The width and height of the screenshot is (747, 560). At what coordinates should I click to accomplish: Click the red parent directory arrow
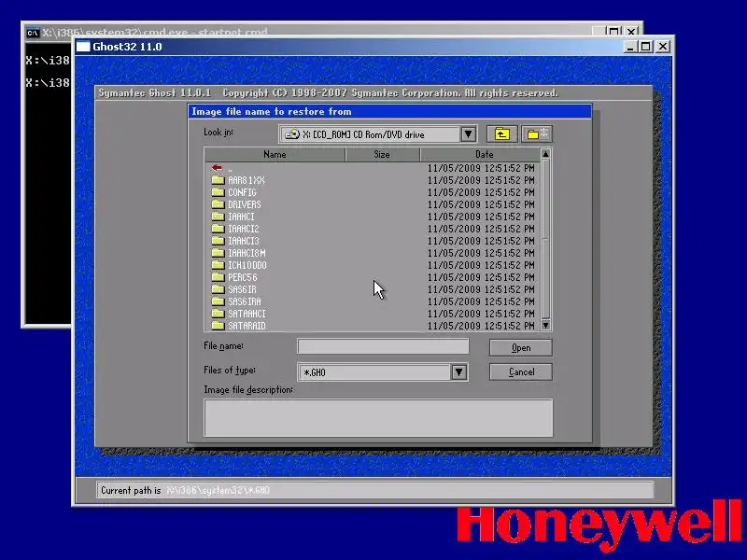point(217,168)
